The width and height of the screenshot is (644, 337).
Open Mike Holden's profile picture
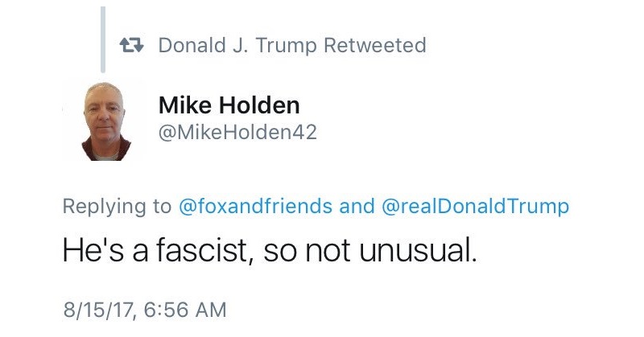[x=106, y=121]
